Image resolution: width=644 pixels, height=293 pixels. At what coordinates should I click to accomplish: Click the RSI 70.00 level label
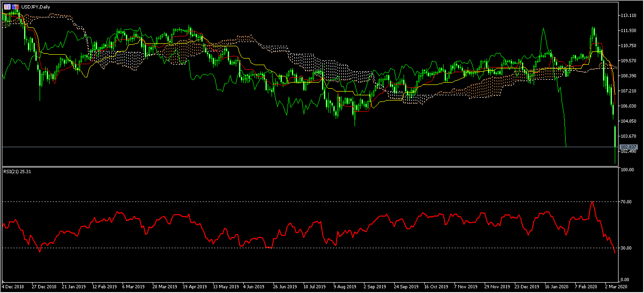coord(626,201)
